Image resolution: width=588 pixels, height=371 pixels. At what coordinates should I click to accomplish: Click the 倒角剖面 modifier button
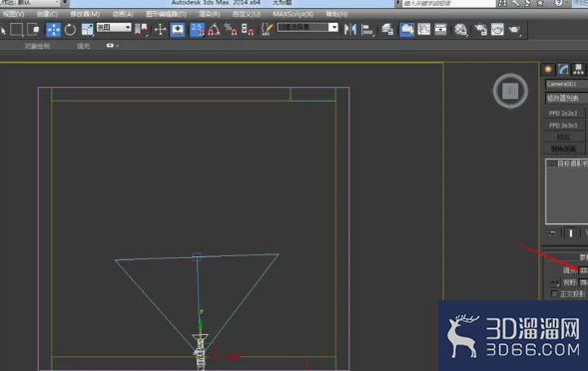564,150
